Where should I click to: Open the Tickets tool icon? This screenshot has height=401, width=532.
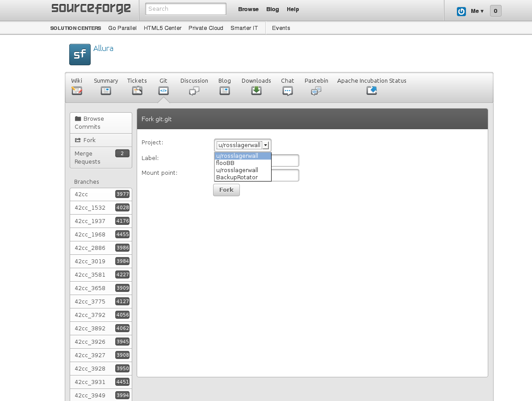coord(137,91)
